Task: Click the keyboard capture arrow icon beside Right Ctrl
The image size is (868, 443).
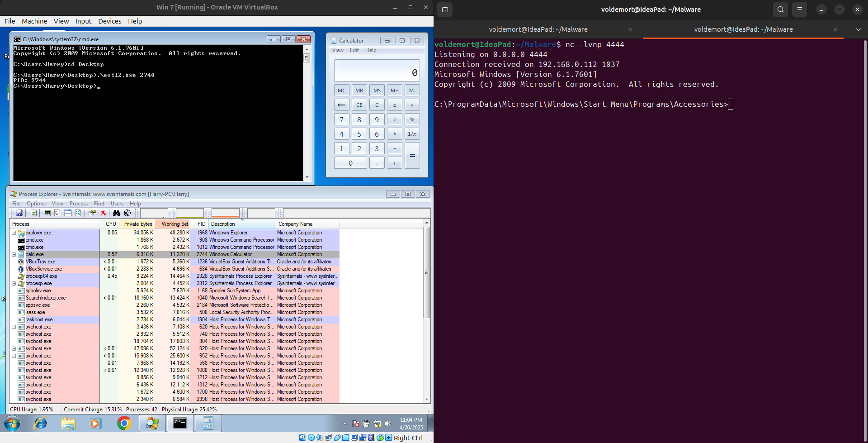Action: [x=389, y=438]
